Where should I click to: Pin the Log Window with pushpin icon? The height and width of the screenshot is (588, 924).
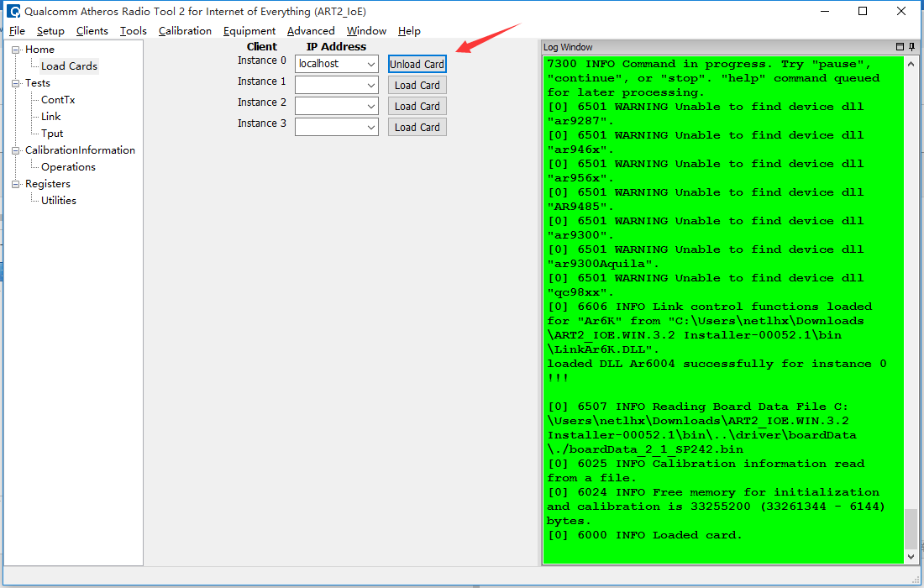(x=912, y=46)
